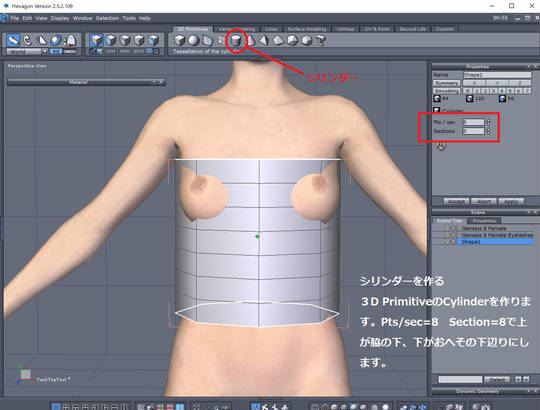Image resolution: width=540 pixels, height=410 pixels.
Task: Open the File menu
Action: pyautogui.click(x=14, y=18)
